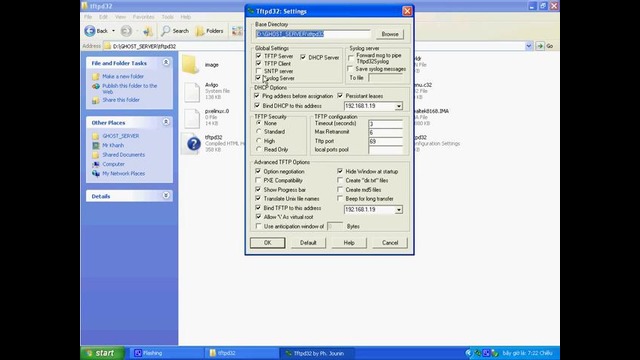Click the Windows start button
This screenshot has width=640, height=360.
tap(102, 353)
